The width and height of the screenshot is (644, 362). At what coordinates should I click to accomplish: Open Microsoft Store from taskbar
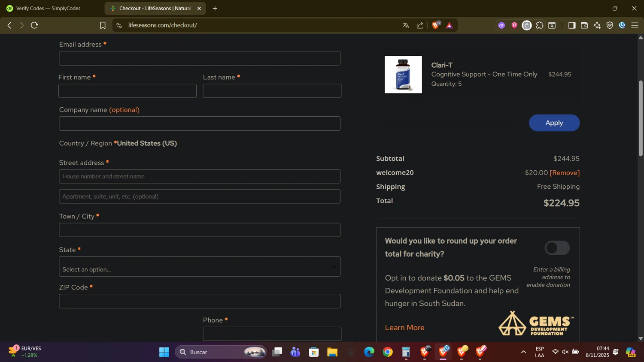(x=314, y=352)
